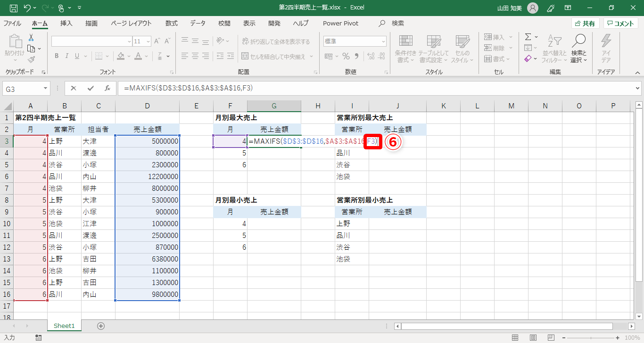The width and height of the screenshot is (644, 343).
Task: Switch to page layout view in status bar
Action: coord(532,338)
